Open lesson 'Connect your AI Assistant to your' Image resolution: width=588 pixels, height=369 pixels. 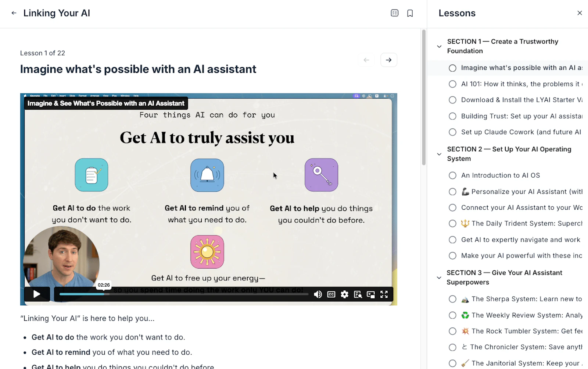(x=521, y=207)
